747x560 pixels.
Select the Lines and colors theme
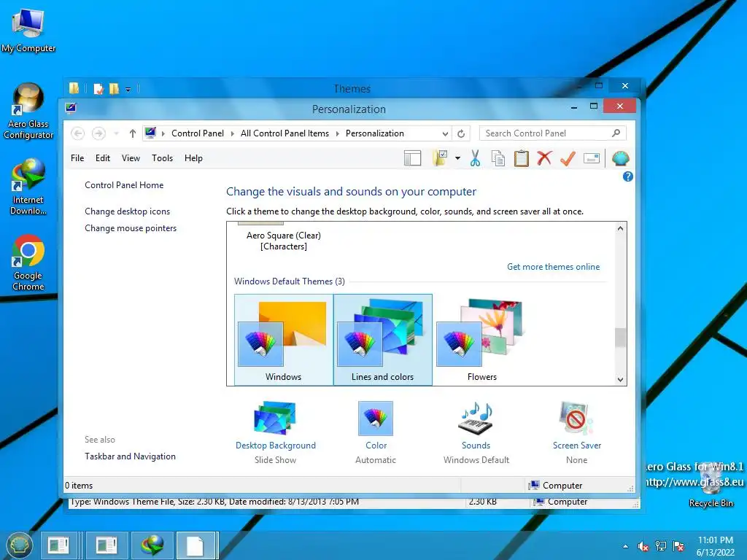382,340
